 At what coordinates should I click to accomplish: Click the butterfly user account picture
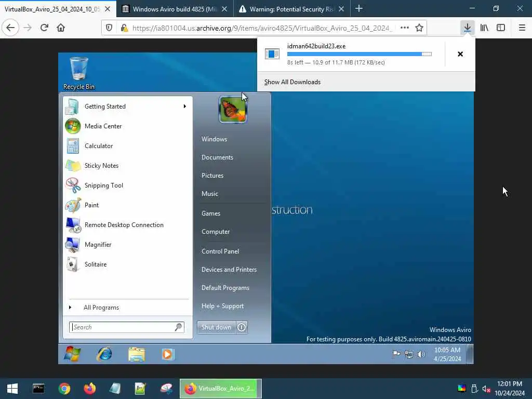pos(233,109)
